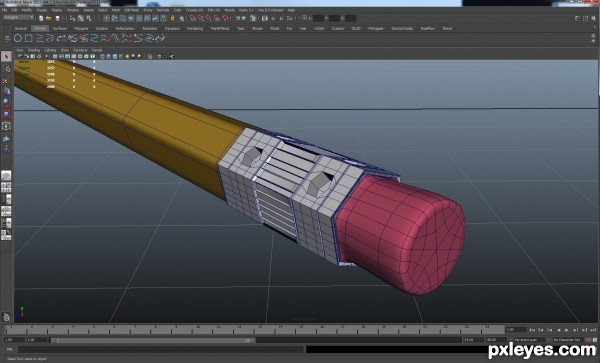Toggle smooth shade all in panel toolbar
This screenshot has width=600, height=363.
coord(109,56)
